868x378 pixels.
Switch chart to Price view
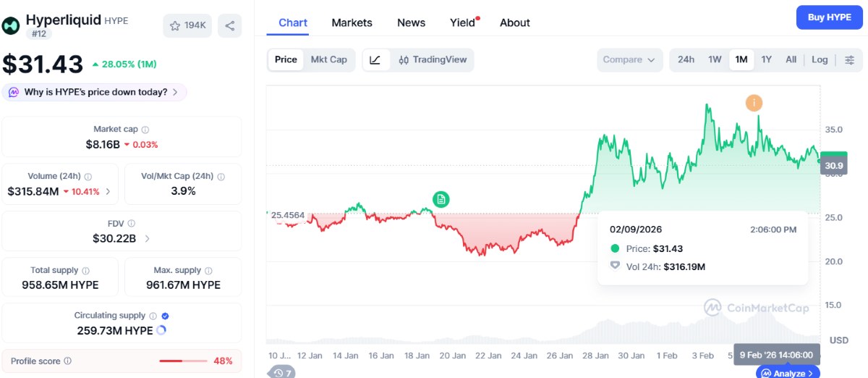point(286,60)
